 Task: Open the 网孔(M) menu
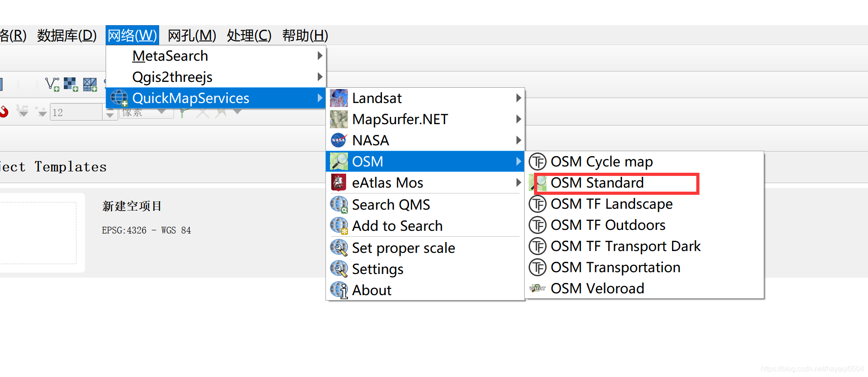[192, 35]
